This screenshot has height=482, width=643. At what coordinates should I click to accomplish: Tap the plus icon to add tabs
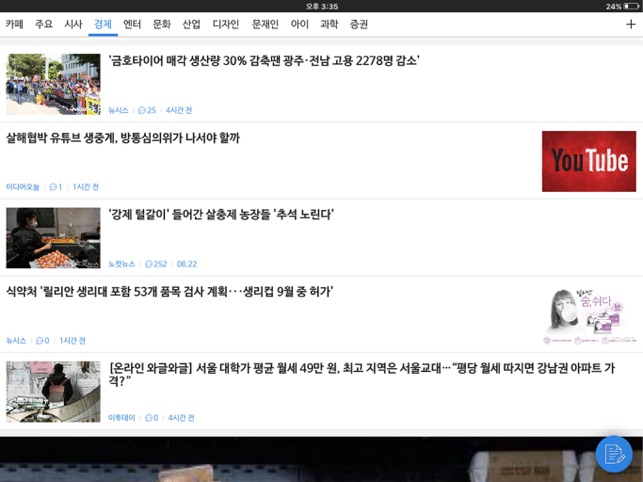pos(630,23)
